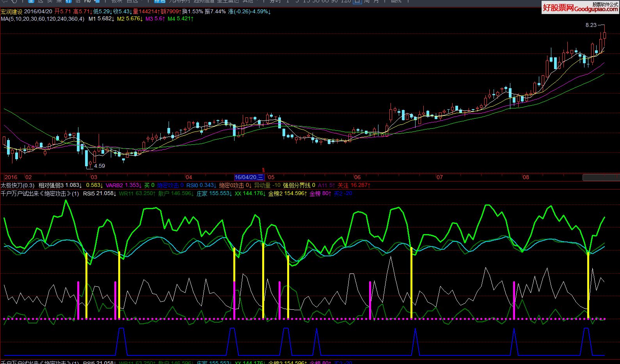This screenshot has width=620, height=364.
Task: Click the 绝密0攻击 0 value
Action: tap(235, 185)
